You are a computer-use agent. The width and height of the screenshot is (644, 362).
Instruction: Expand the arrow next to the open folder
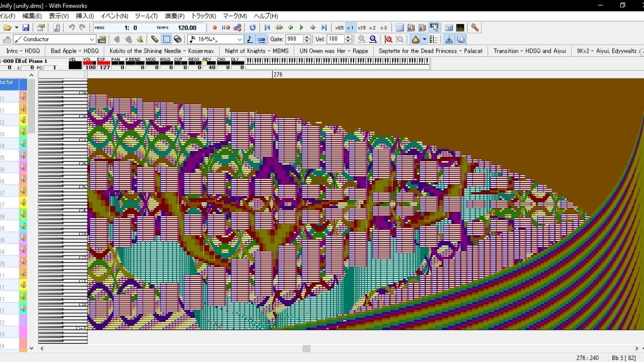click(16, 28)
